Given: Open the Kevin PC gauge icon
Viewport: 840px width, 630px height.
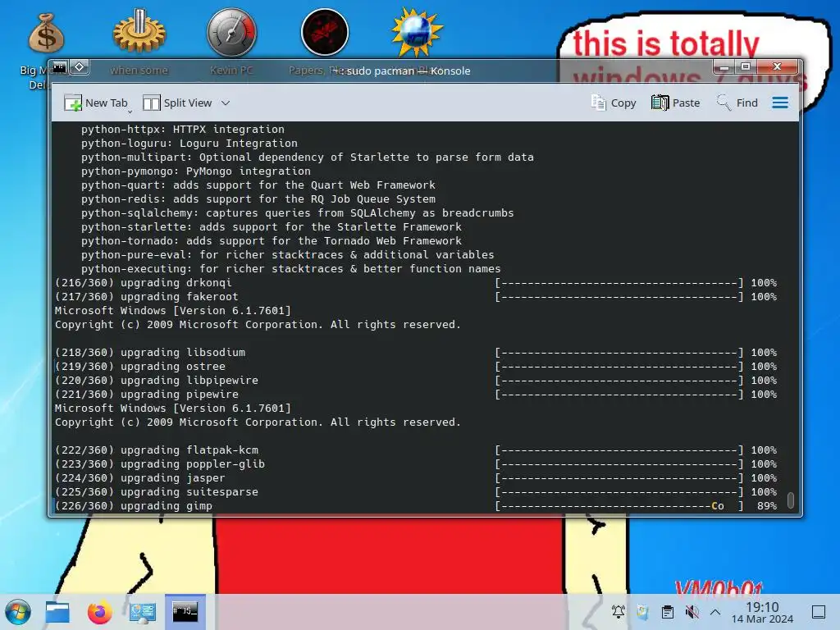Looking at the screenshot, I should click(x=232, y=33).
